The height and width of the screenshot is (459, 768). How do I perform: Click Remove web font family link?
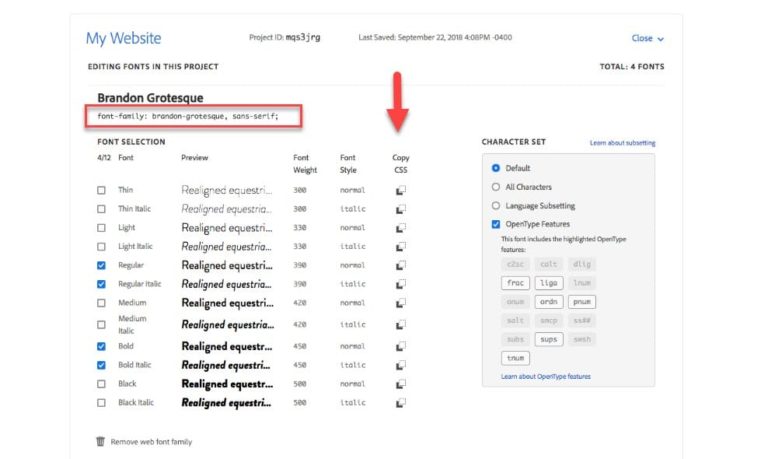151,442
